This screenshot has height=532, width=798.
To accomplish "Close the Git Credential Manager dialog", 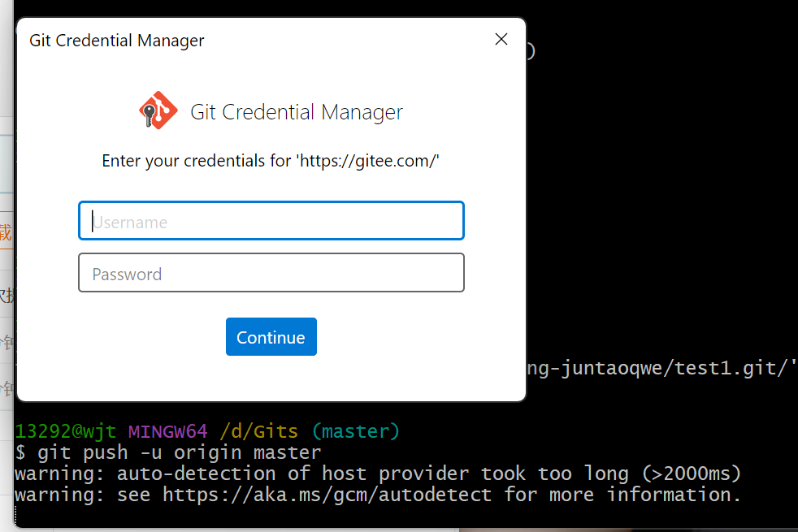I will pyautogui.click(x=501, y=39).
